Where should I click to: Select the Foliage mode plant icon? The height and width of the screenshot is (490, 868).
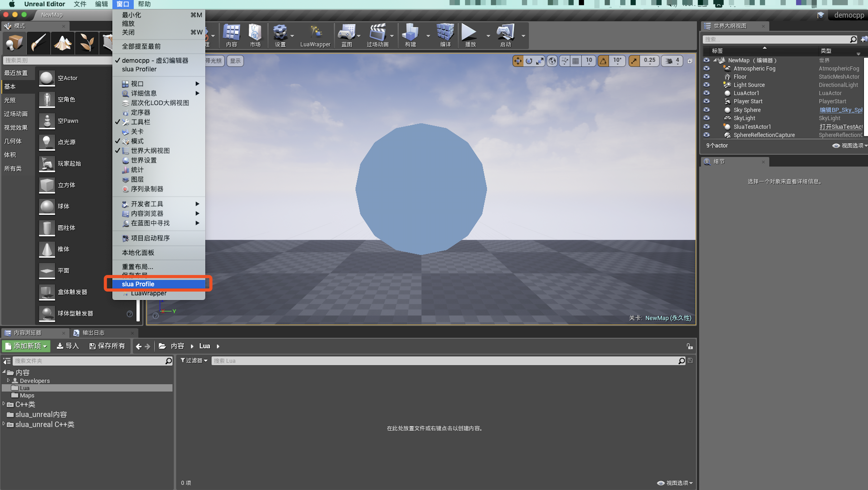click(x=87, y=43)
